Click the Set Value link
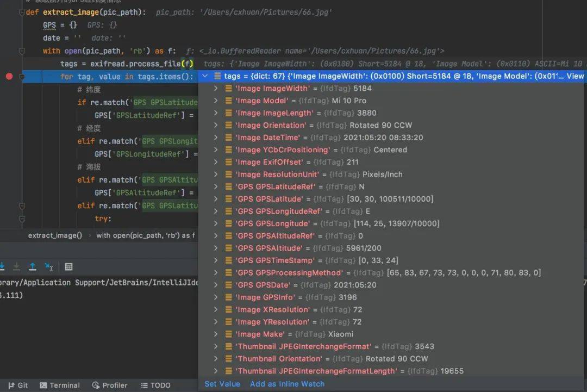This screenshot has height=392, width=587. [222, 384]
